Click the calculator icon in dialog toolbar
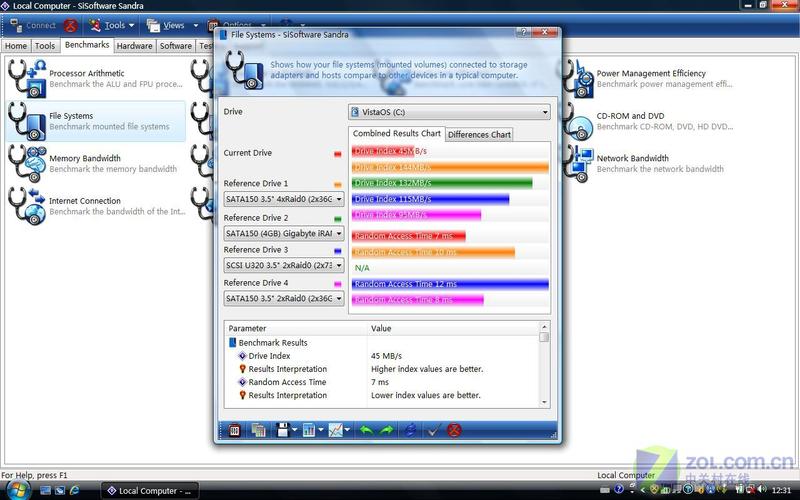800x500 pixels. click(234, 431)
